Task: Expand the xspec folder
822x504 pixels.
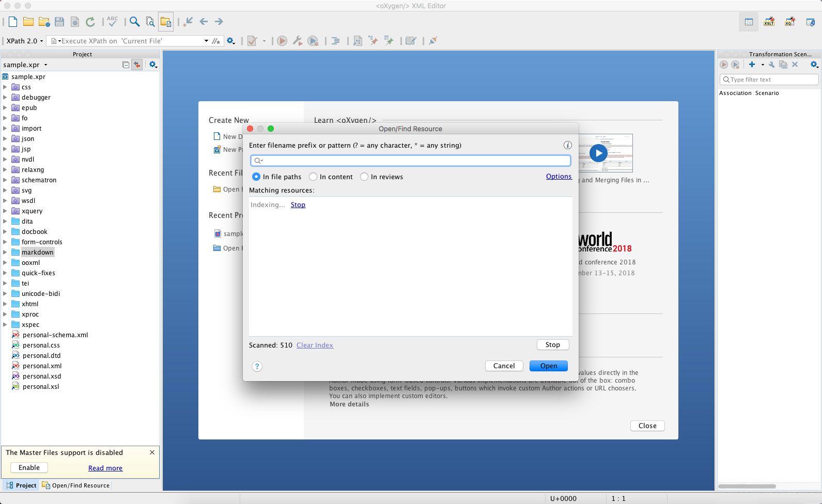Action: coord(5,324)
